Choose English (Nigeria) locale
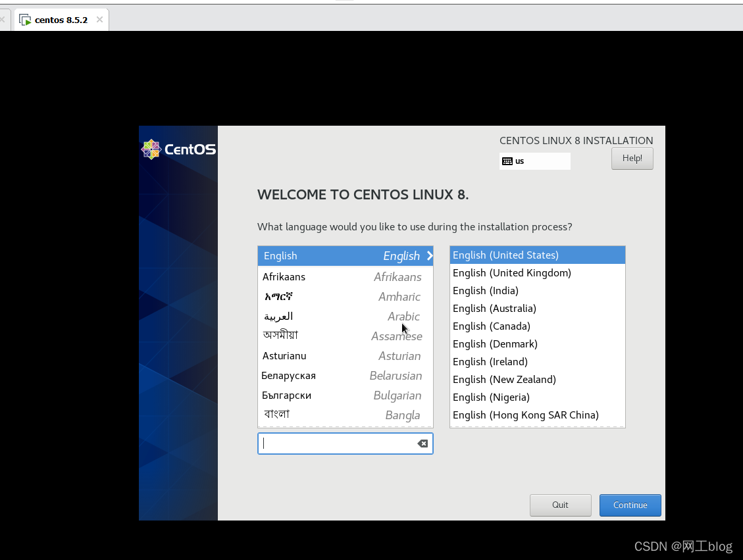This screenshot has height=560, width=743. click(x=538, y=397)
